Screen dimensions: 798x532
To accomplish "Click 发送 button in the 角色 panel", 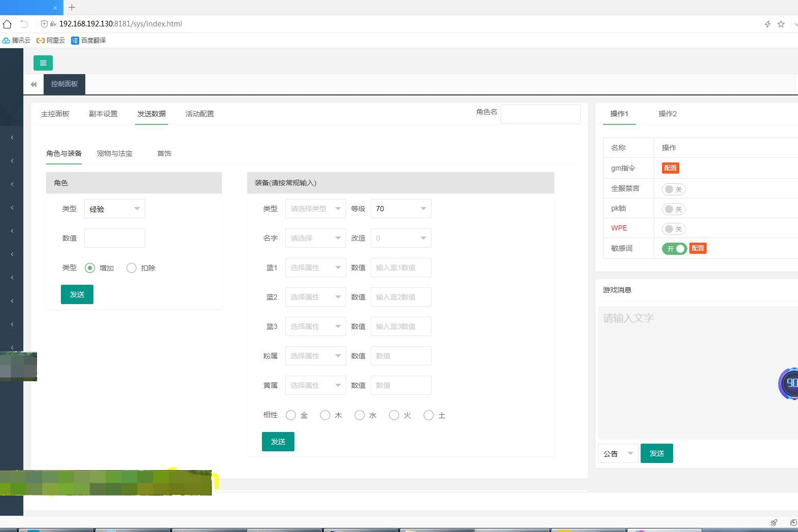I will click(x=77, y=294).
